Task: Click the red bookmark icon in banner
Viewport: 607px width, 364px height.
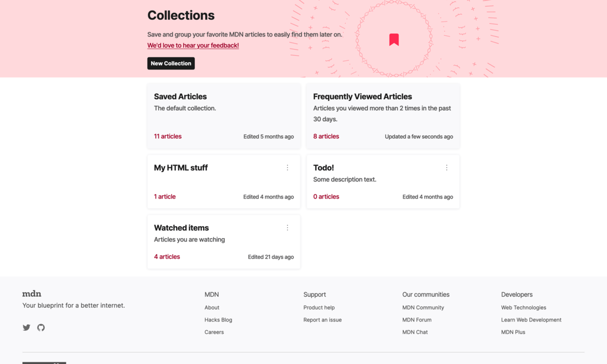Action: pyautogui.click(x=394, y=40)
